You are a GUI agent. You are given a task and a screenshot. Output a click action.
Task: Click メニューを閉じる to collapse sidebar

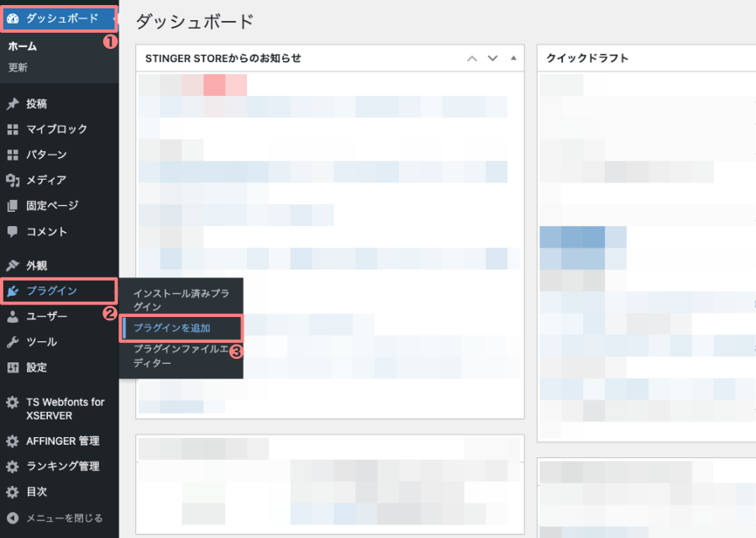click(x=59, y=518)
